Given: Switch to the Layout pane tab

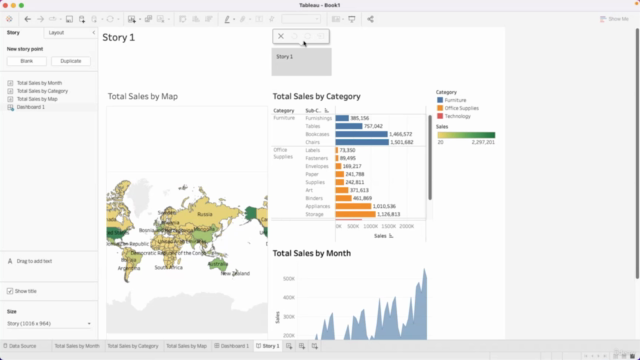Looking at the screenshot, I should click(56, 33).
